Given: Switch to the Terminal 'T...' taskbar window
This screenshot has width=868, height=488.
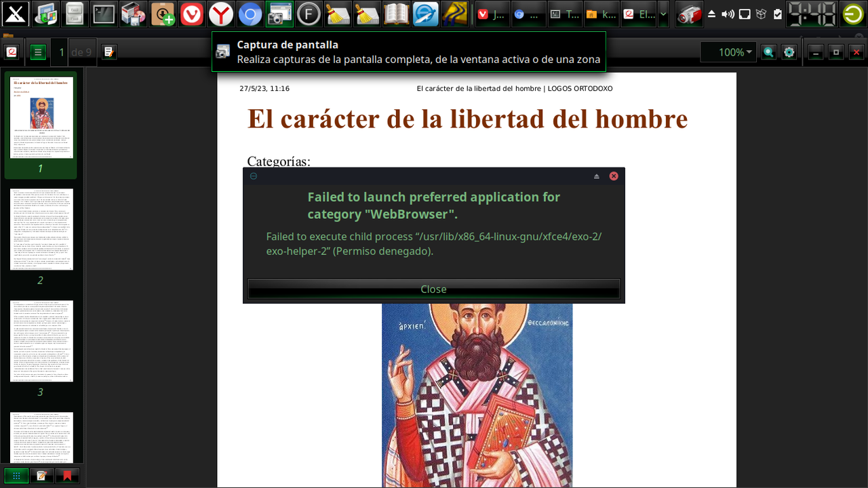Looking at the screenshot, I should (565, 14).
